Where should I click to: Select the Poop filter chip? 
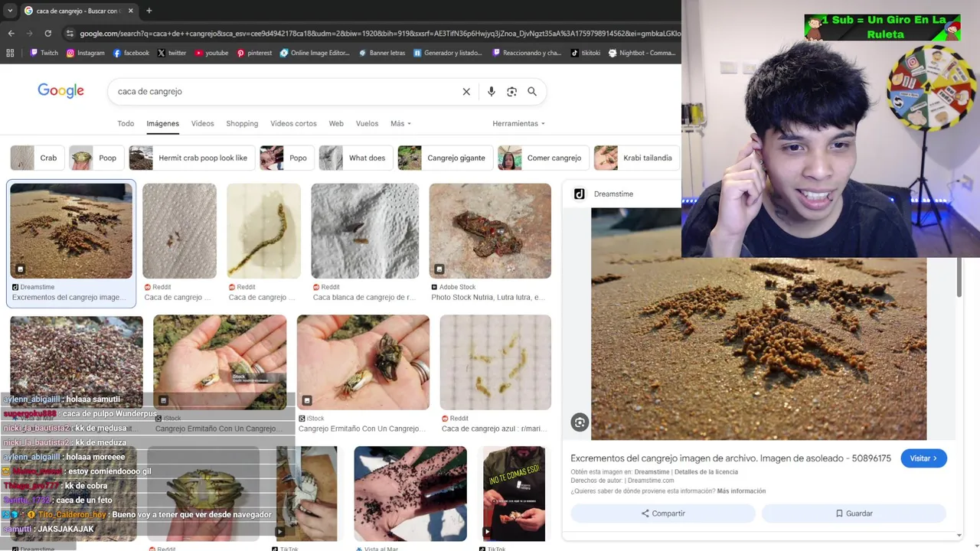[96, 158]
